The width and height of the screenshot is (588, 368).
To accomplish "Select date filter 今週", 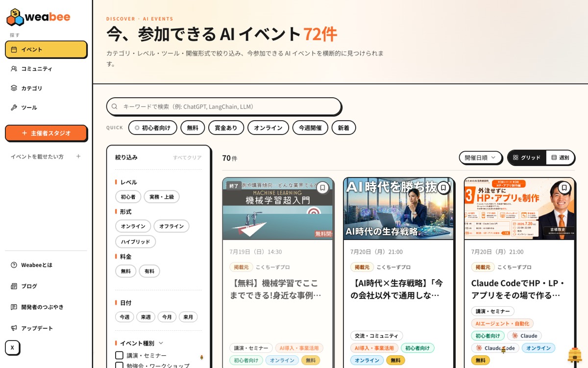I will click(124, 317).
